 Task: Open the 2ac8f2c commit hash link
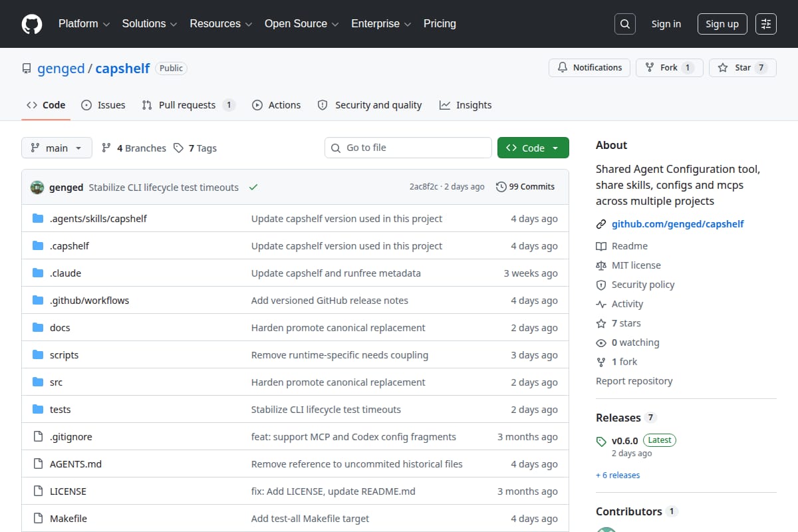point(424,187)
